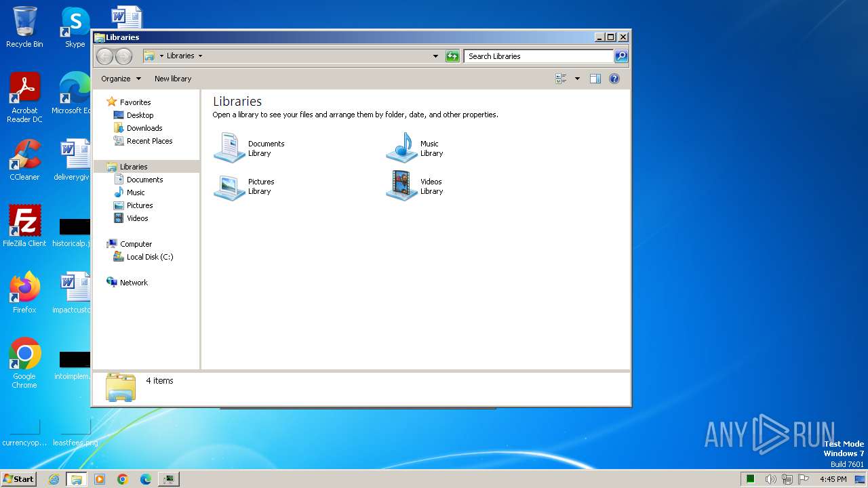Open the Organize menu

121,79
